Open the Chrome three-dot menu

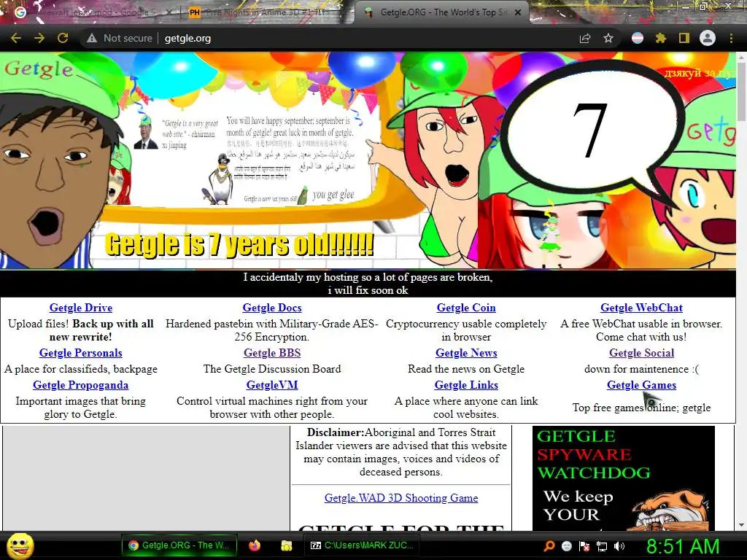coord(731,38)
